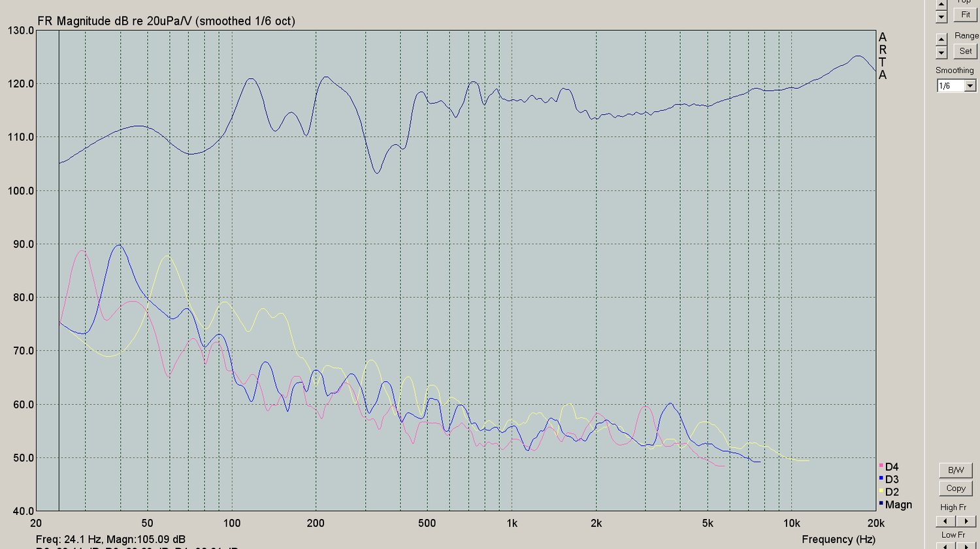This screenshot has width=980, height=549.
Task: Click the 70.0 dB axis label
Action: (x=24, y=351)
